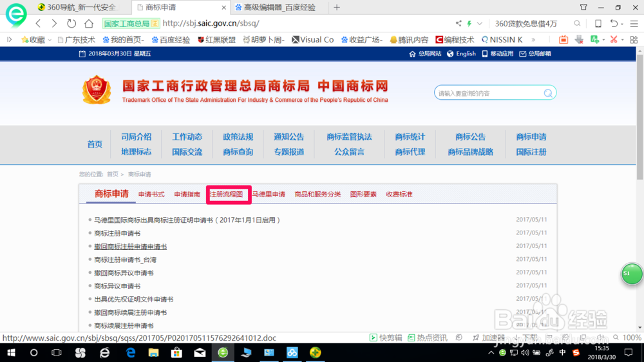
Task: Click the browser search magnifier icon
Action: 577,23
